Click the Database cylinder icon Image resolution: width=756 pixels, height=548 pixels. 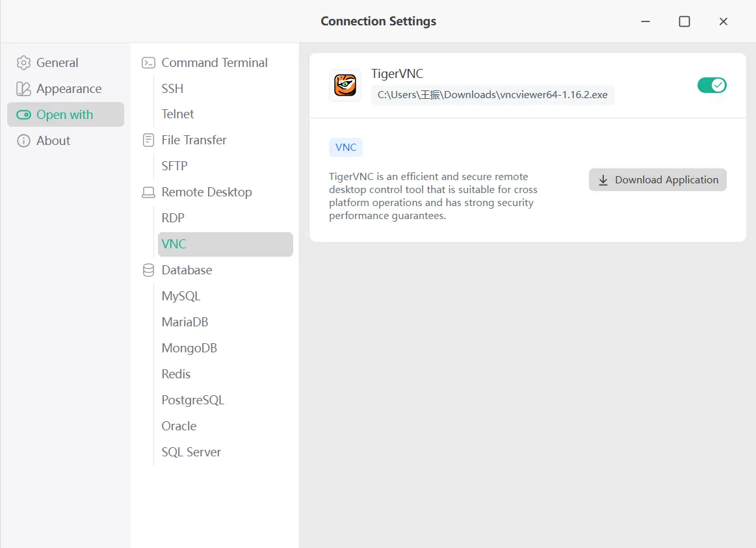click(x=148, y=270)
